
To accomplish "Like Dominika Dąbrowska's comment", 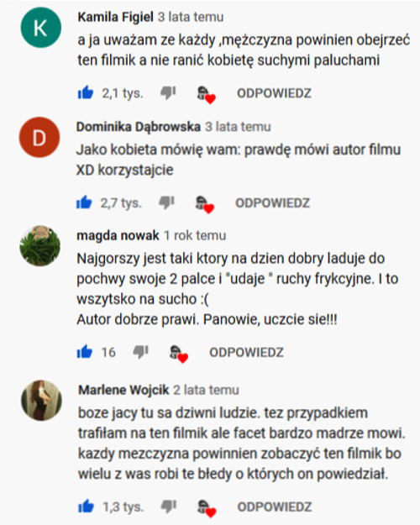I will [x=84, y=202].
